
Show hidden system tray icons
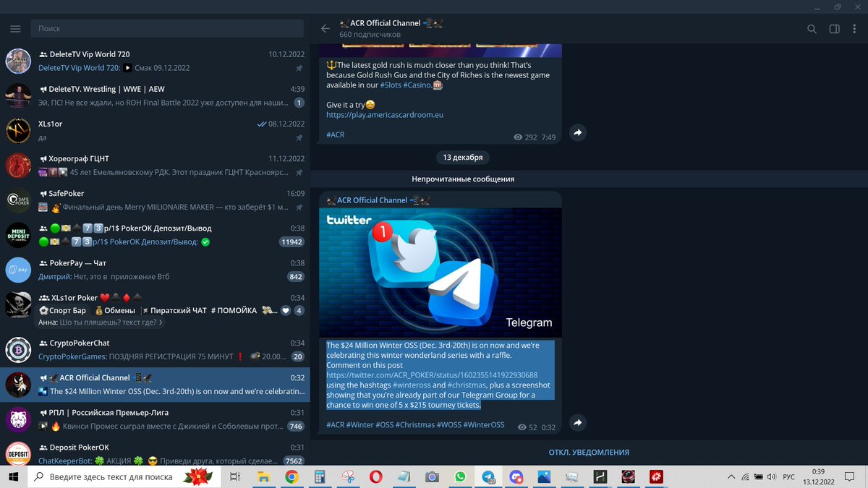[731, 477]
